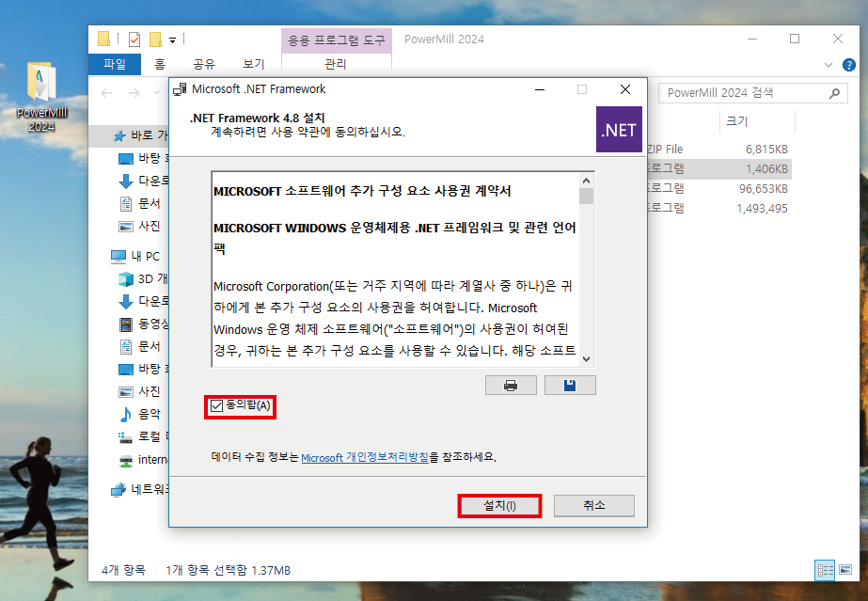Open Explorer help question mark icon
The height and width of the screenshot is (601, 868).
tap(848, 65)
